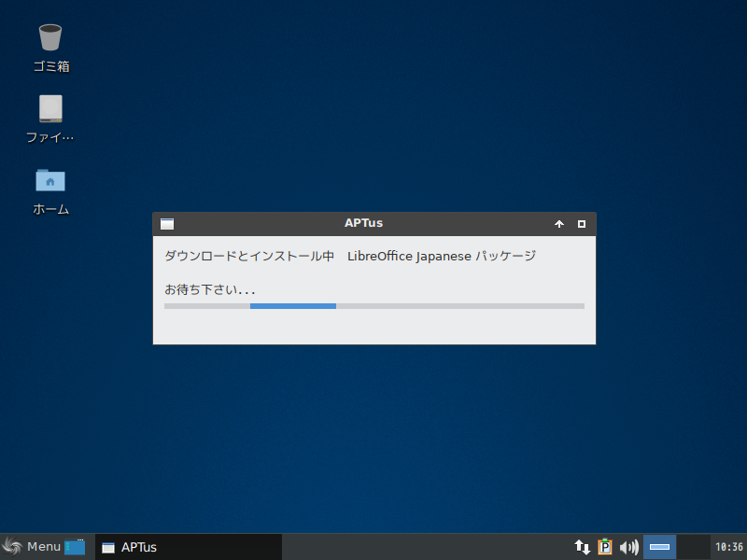Click the ダウンロードとインストール中 status text
This screenshot has height=560, width=747.
point(249,256)
